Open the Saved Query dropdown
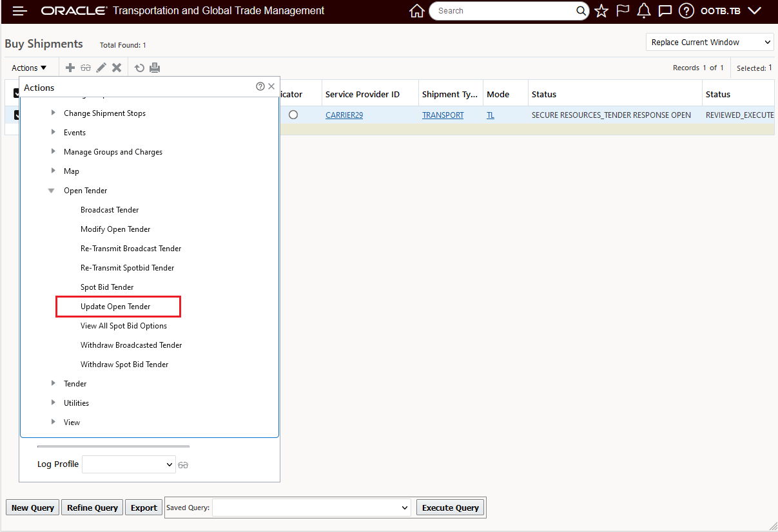The image size is (778, 532). tap(312, 508)
